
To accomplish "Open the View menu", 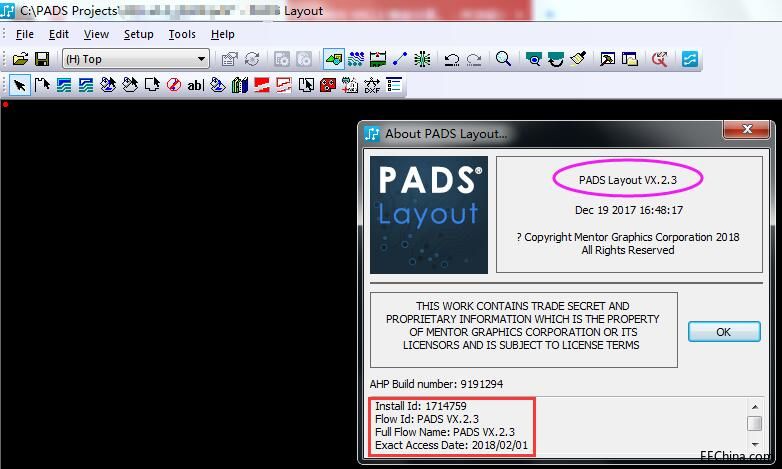I will [x=96, y=34].
